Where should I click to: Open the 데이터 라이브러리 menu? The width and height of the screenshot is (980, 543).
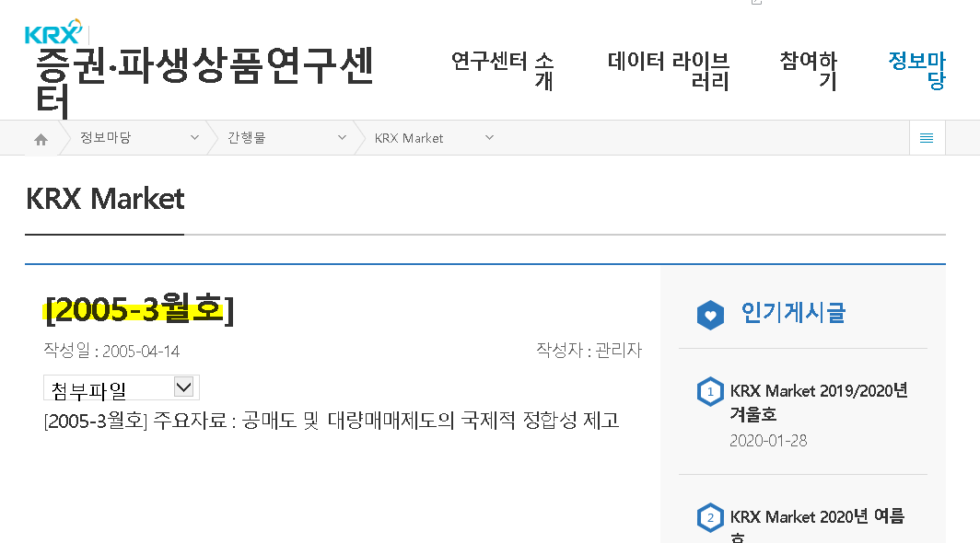click(668, 71)
